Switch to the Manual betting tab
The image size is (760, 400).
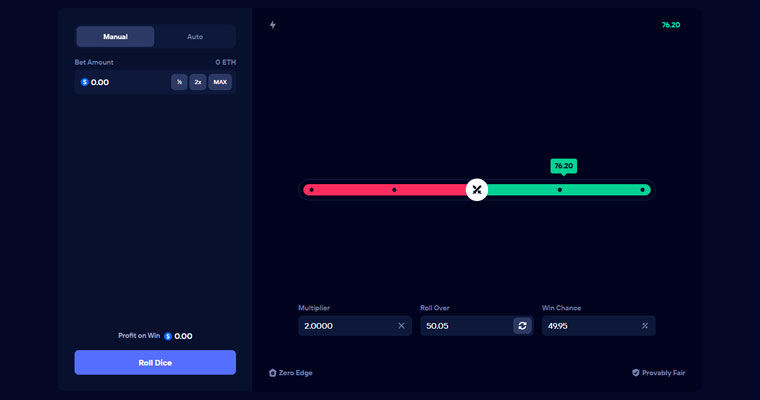115,36
